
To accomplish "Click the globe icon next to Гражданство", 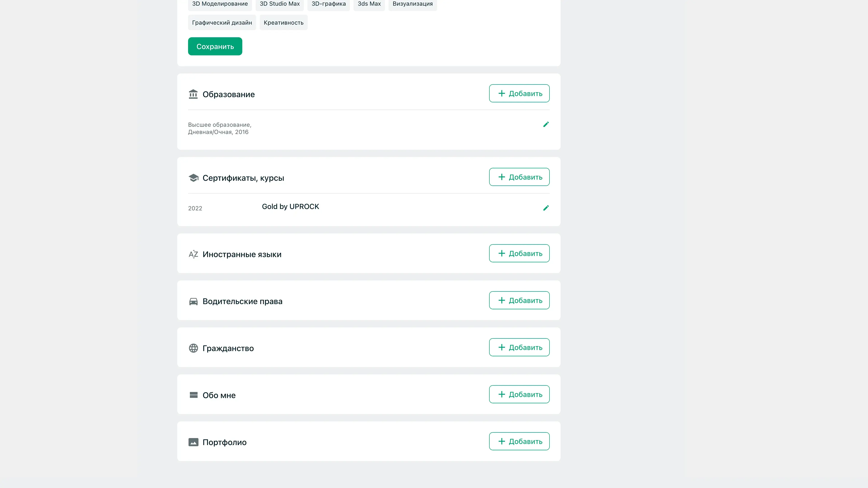I will (193, 348).
